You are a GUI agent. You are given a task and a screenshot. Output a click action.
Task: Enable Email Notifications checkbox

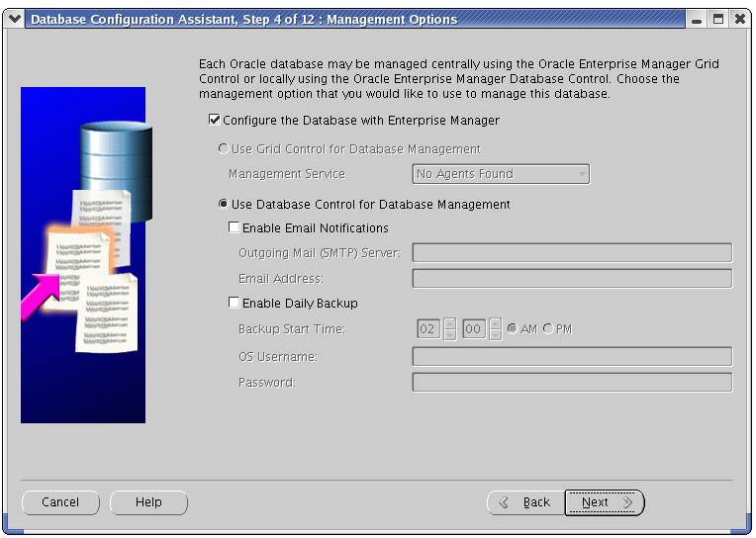(235, 228)
